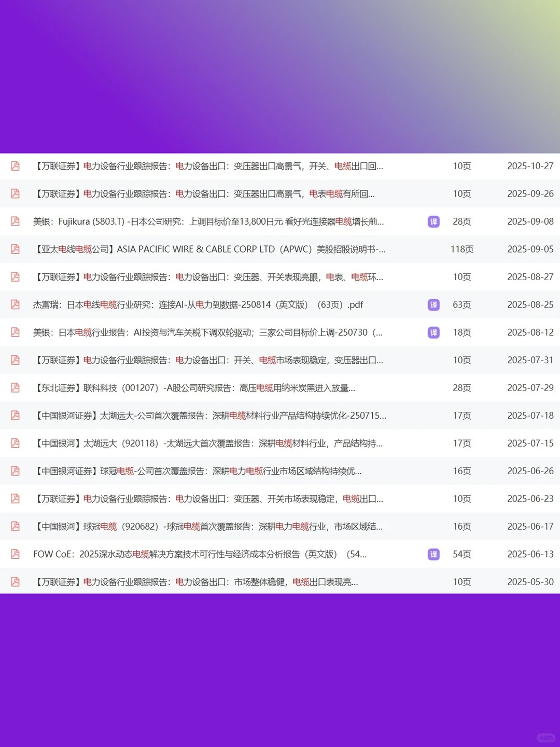Click PDF icon of the 2025-07-15 太湖远大 report
Viewport: 560px width, 747px height.
(15, 444)
